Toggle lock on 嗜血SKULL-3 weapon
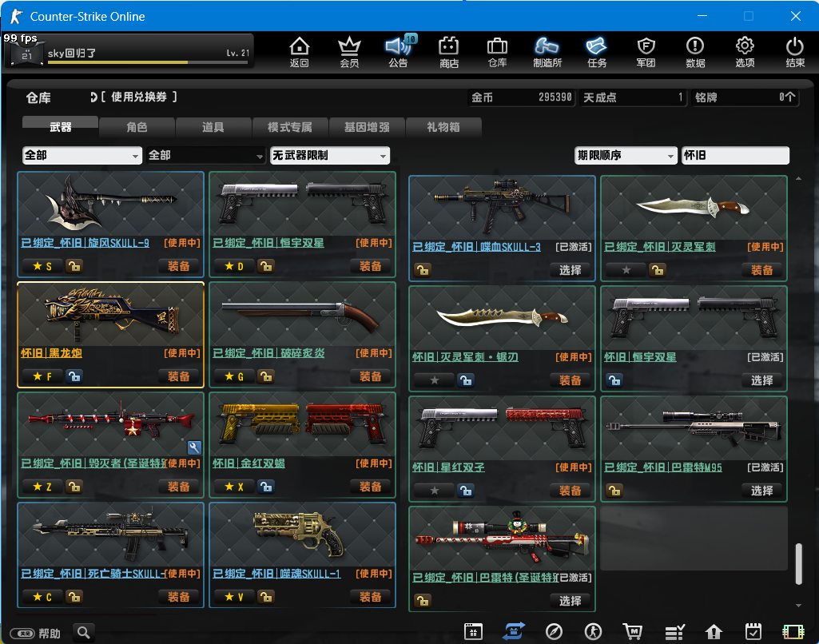This screenshot has height=644, width=819. 423,270
